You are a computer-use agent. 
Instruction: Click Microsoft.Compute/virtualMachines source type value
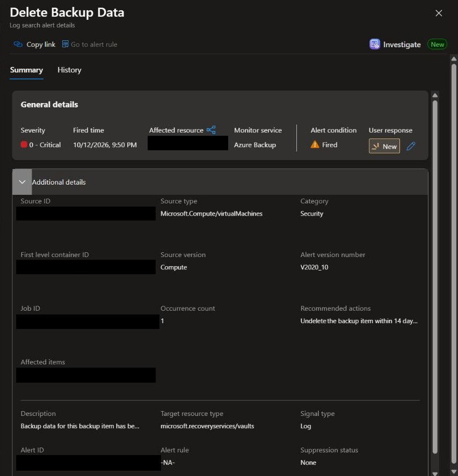[212, 214]
